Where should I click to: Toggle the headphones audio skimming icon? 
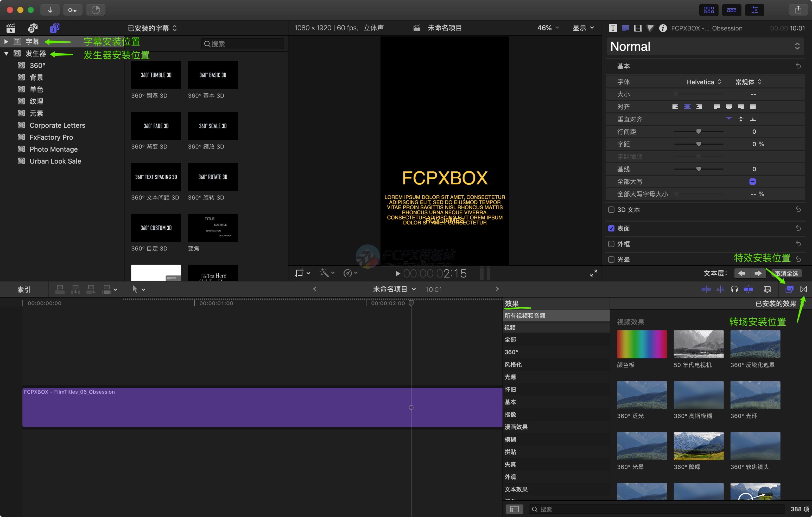(734, 289)
